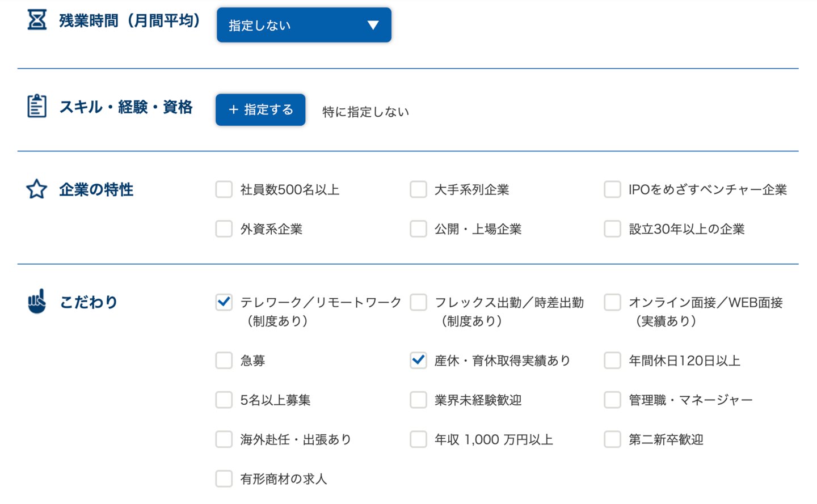Check the 外資系企業 checkbox
The width and height of the screenshot is (817, 504).
point(224,228)
